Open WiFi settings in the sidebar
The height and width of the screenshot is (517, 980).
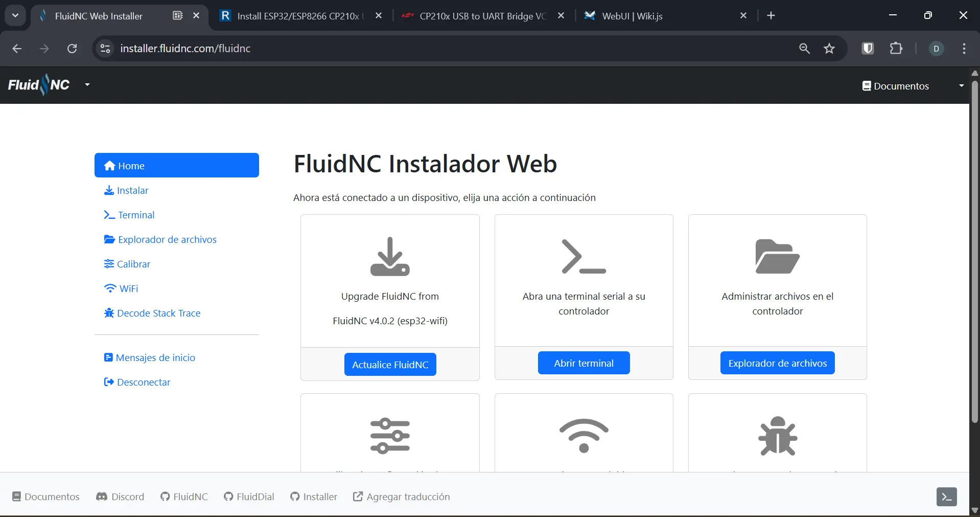coord(128,288)
